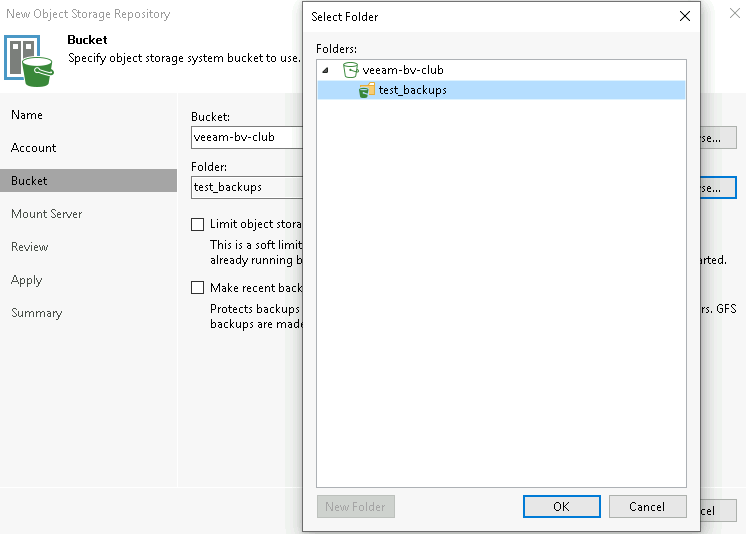This screenshot has height=534, width=746.
Task: Click the Folder input field
Action: pos(247,187)
